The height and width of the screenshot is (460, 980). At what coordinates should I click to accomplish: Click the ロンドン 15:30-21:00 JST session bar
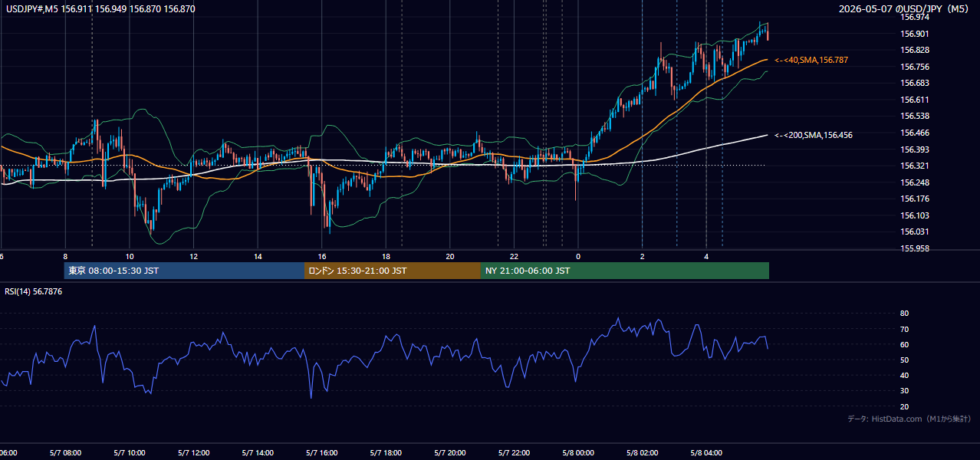pyautogui.click(x=393, y=271)
